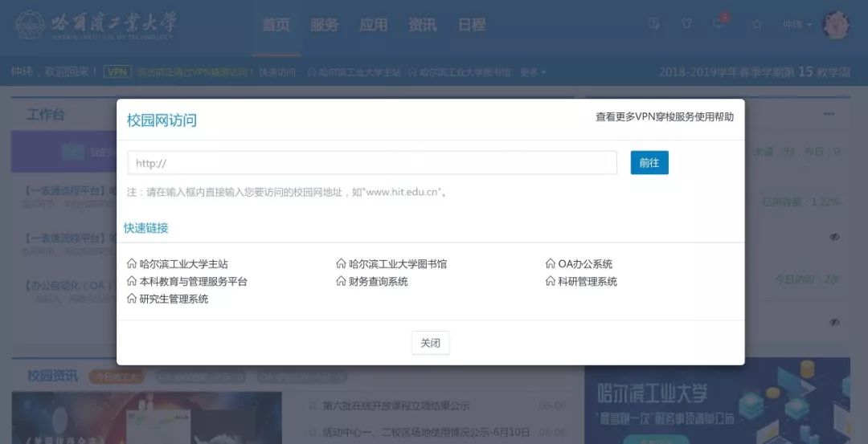Open 财务查询系统 quick link
The width and height of the screenshot is (868, 444).
pos(378,282)
